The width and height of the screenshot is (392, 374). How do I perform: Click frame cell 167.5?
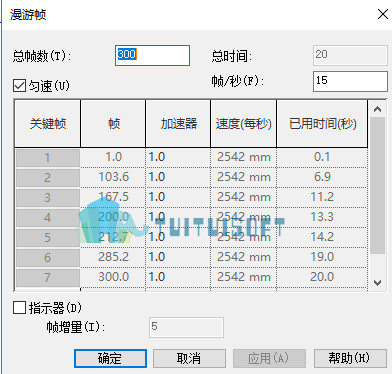coord(113,197)
